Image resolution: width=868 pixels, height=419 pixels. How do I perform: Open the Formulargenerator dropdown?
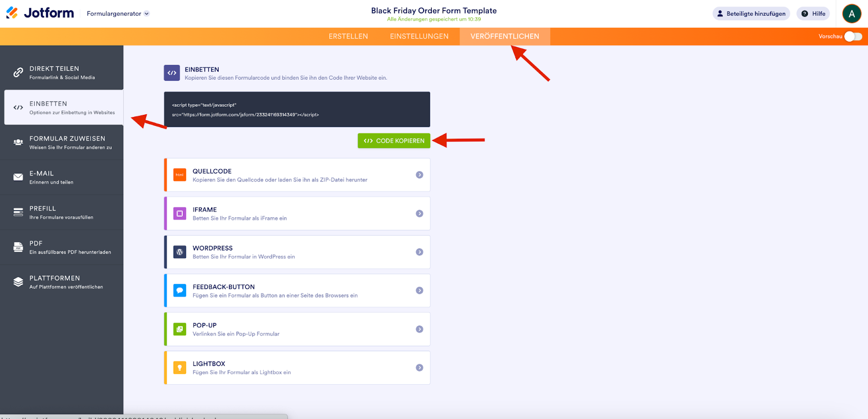pyautogui.click(x=118, y=14)
